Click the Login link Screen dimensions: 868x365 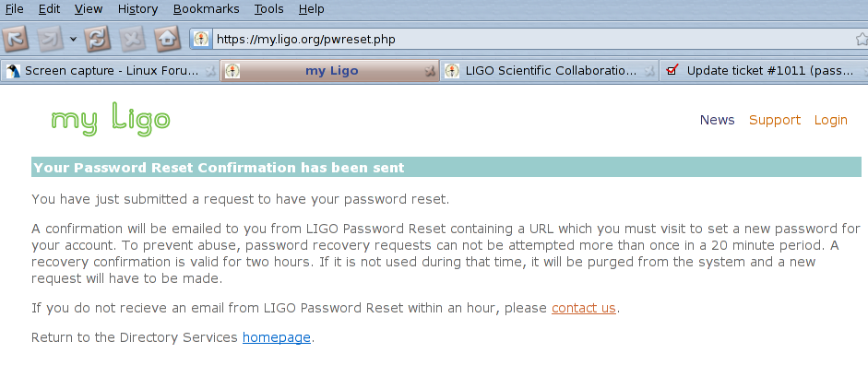(x=830, y=120)
